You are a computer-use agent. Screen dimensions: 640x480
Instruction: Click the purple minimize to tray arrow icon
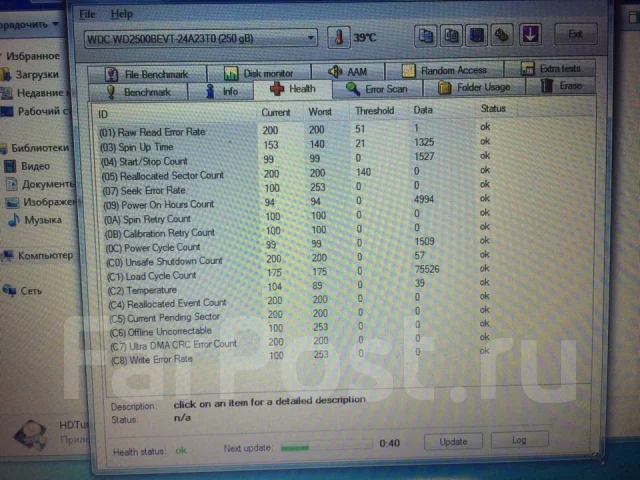click(x=530, y=35)
